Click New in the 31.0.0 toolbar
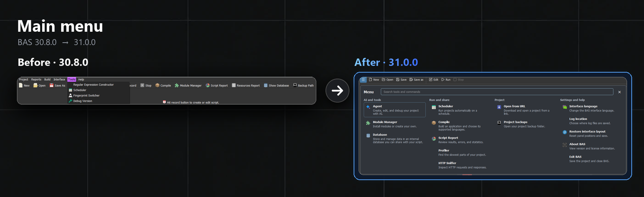 tap(374, 80)
